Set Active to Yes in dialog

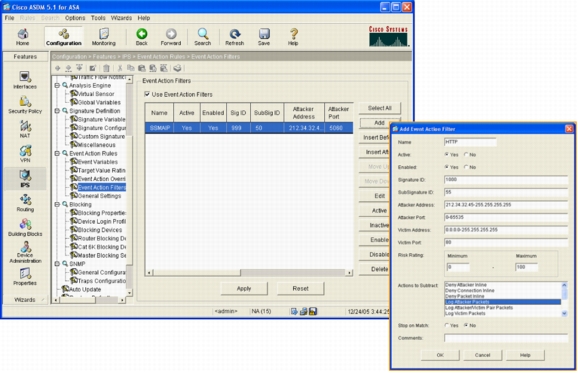tap(447, 155)
